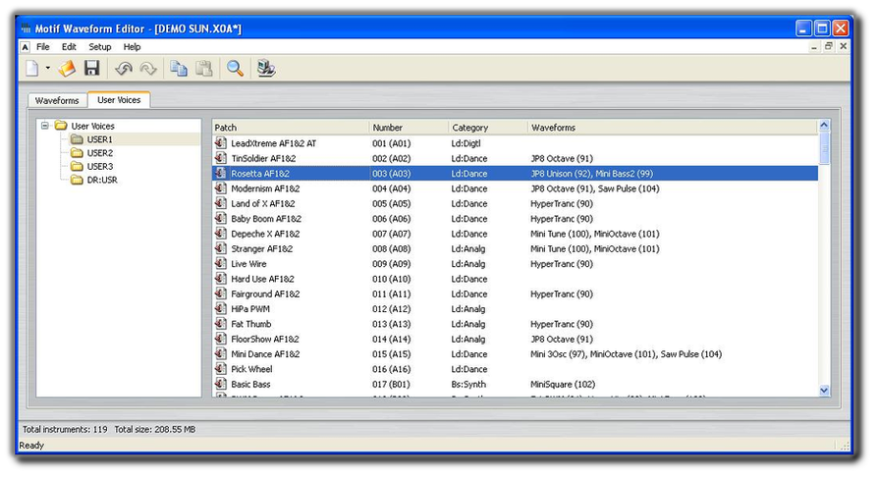Image resolution: width=878 pixels, height=479 pixels.
Task: Restore the inner document window
Action: coord(829,46)
